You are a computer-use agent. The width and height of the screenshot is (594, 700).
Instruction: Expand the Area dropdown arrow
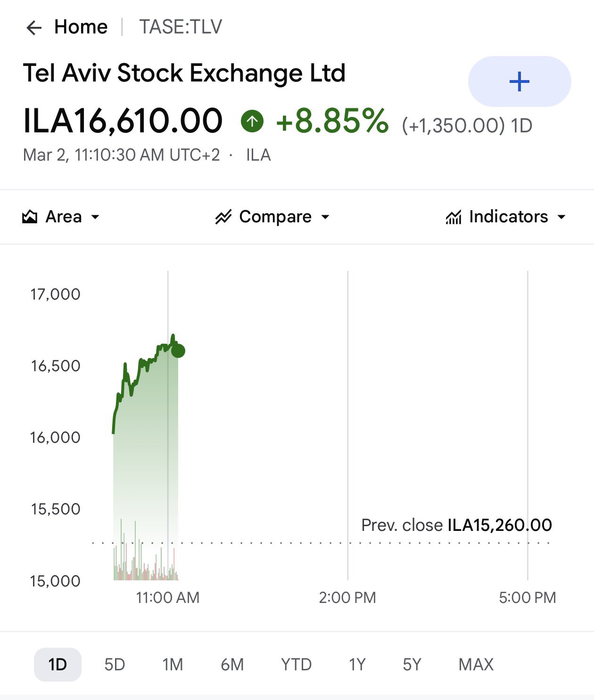[95, 217]
